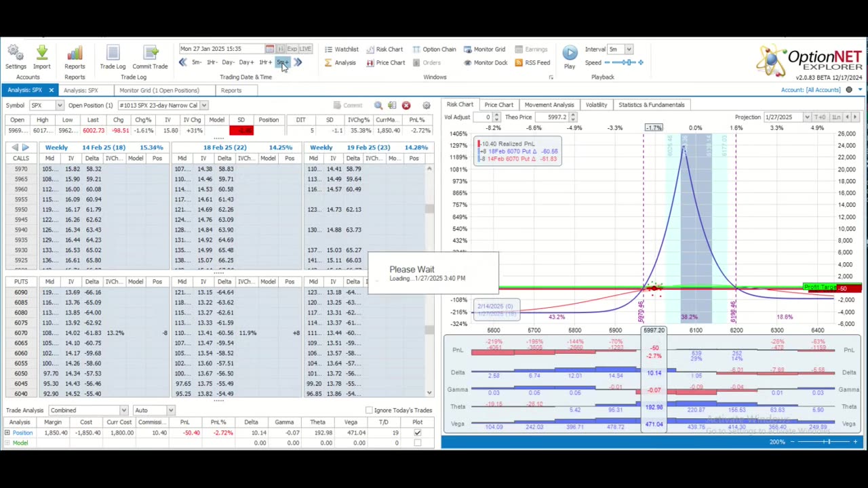The height and width of the screenshot is (488, 868).
Task: Open the Interval 5m dropdown
Action: coord(629,49)
